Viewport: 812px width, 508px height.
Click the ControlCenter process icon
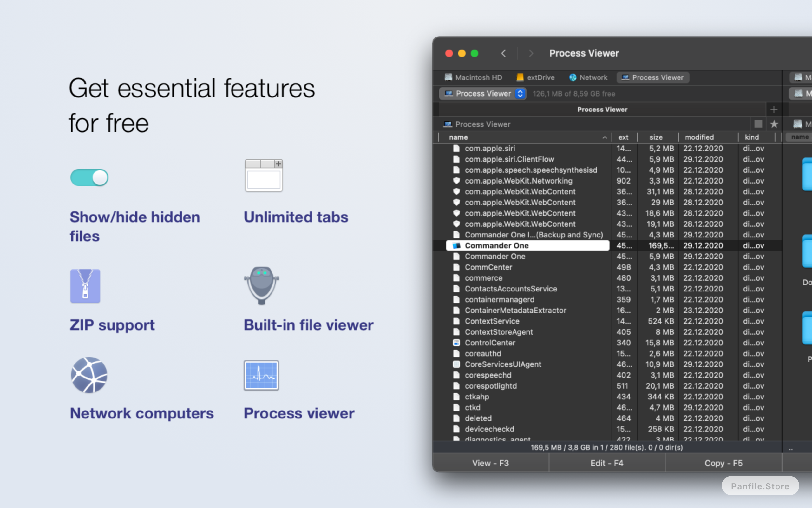[456, 343]
